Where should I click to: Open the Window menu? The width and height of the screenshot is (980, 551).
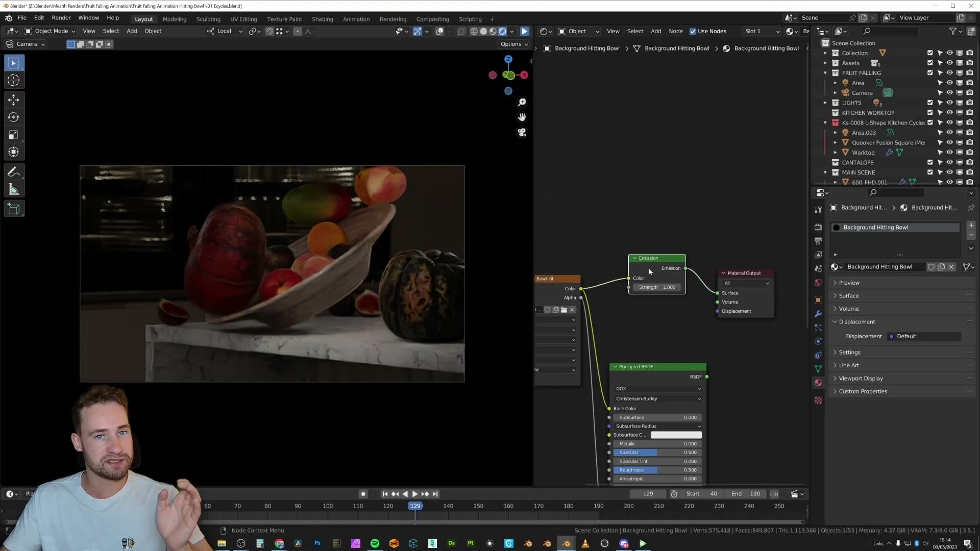[88, 18]
